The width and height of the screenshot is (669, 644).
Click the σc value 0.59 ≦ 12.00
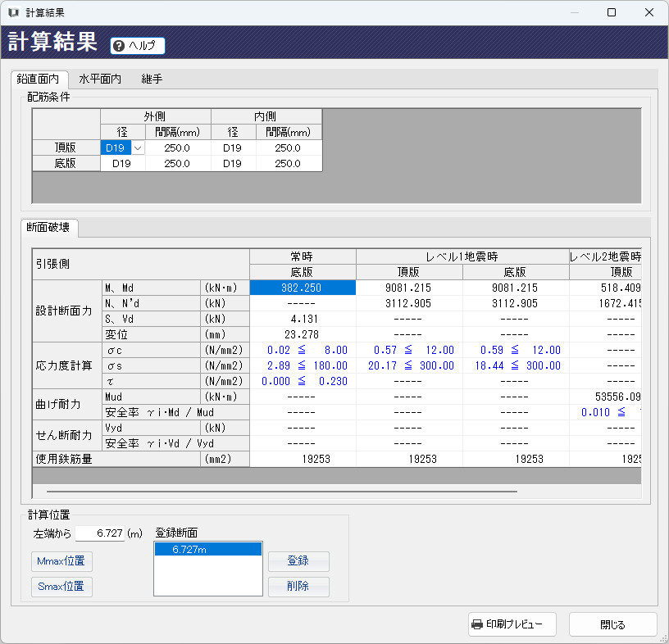pos(516,350)
